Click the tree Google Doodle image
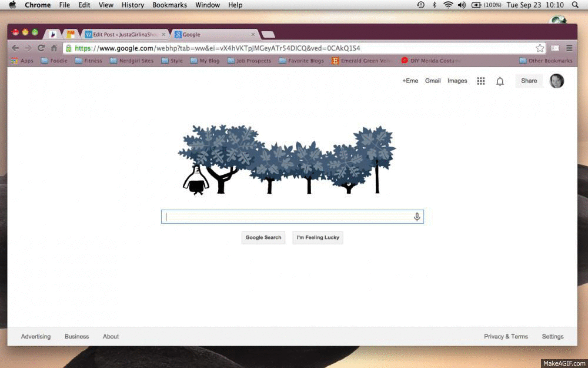Image resolution: width=588 pixels, height=368 pixels. (287, 160)
